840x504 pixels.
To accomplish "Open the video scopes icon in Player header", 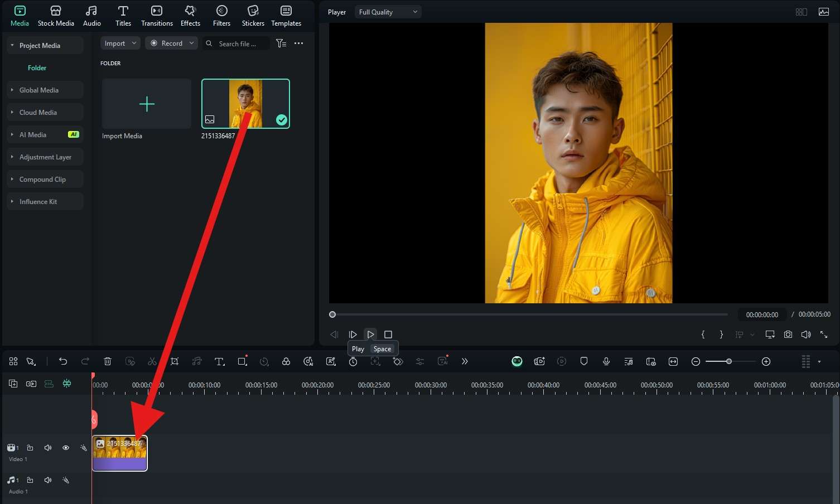I will point(824,12).
